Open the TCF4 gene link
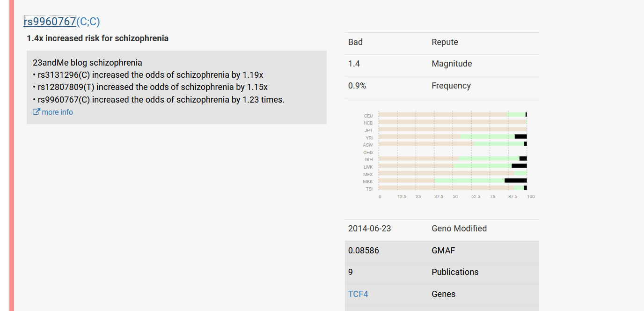 pos(358,294)
